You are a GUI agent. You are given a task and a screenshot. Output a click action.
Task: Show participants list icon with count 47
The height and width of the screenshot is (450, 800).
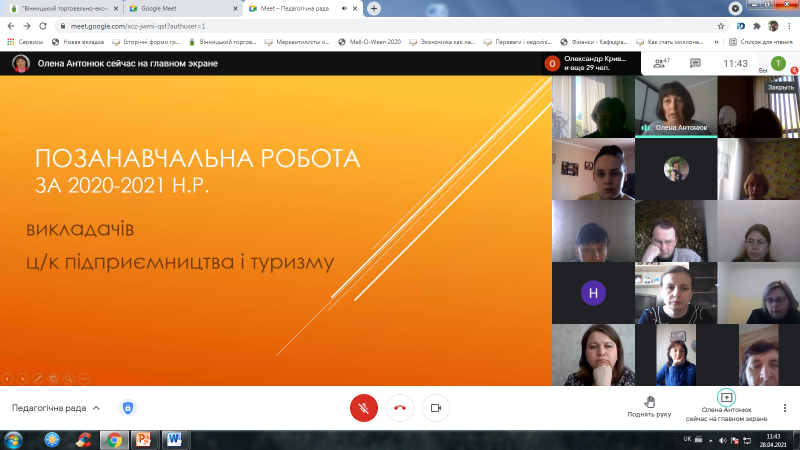[662, 63]
